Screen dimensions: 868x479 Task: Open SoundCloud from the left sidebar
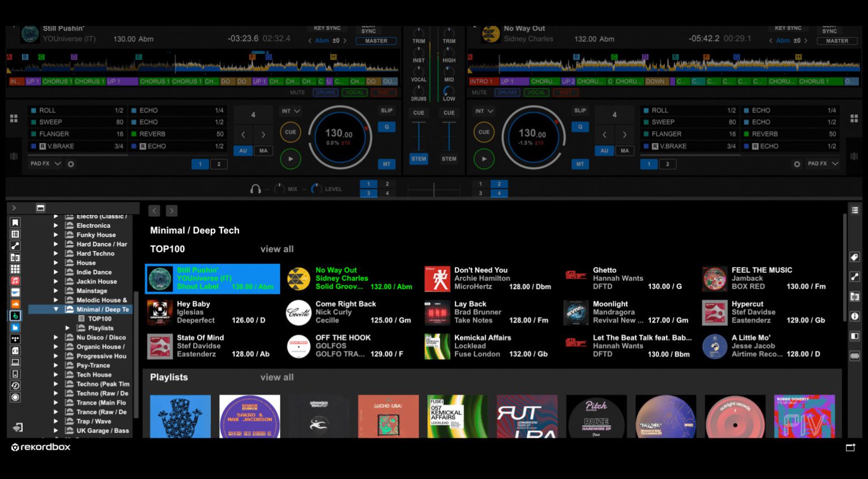click(x=15, y=303)
